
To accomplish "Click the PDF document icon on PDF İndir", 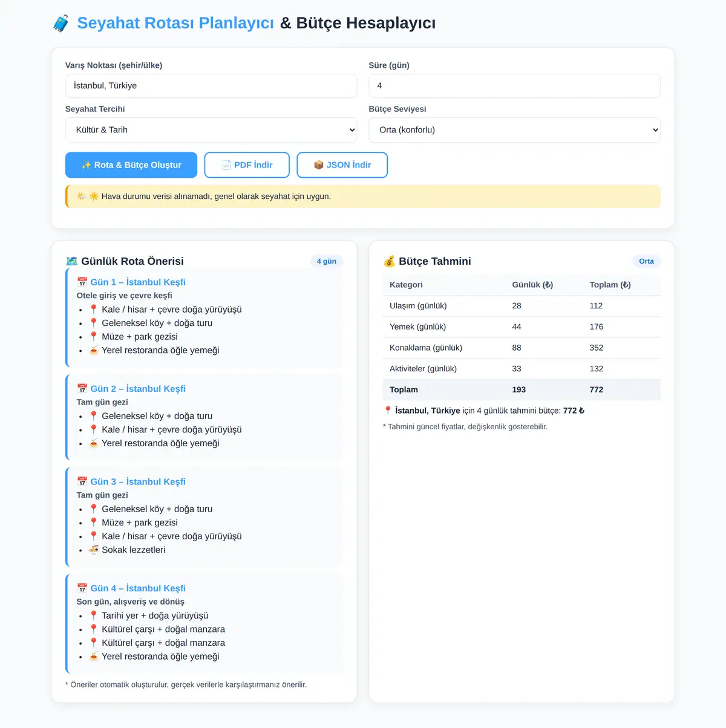I will click(227, 165).
